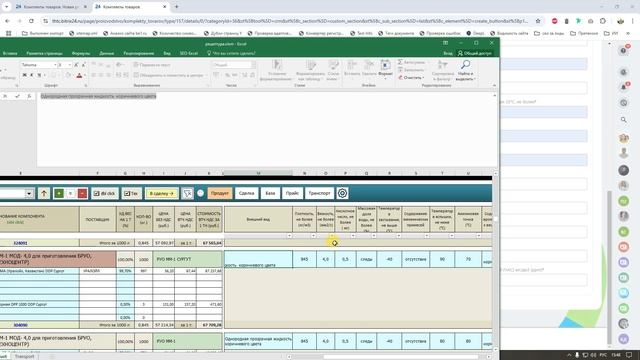Toggle Merge and Center option in ribbon
This screenshot has height=360, width=640.
point(168,75)
